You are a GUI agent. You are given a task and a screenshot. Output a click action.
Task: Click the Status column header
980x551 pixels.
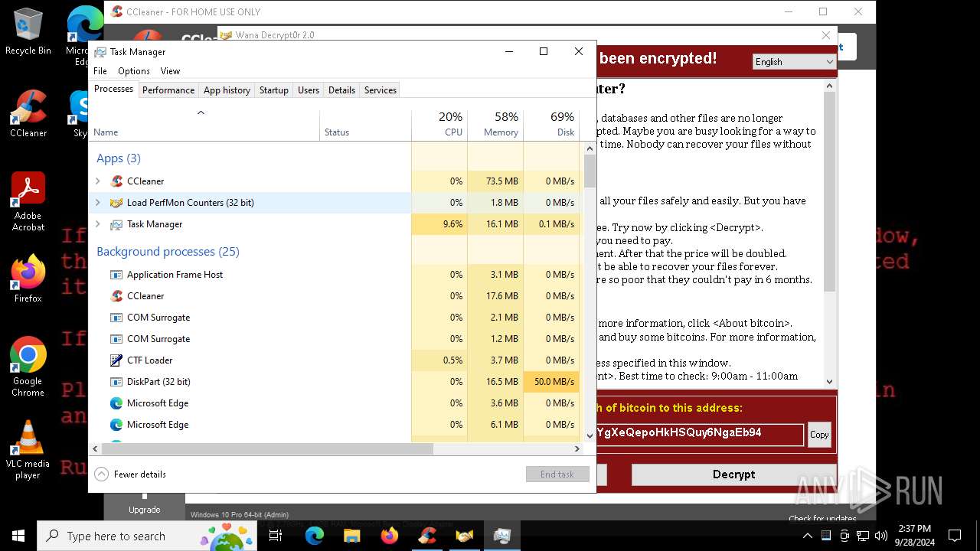click(365, 126)
